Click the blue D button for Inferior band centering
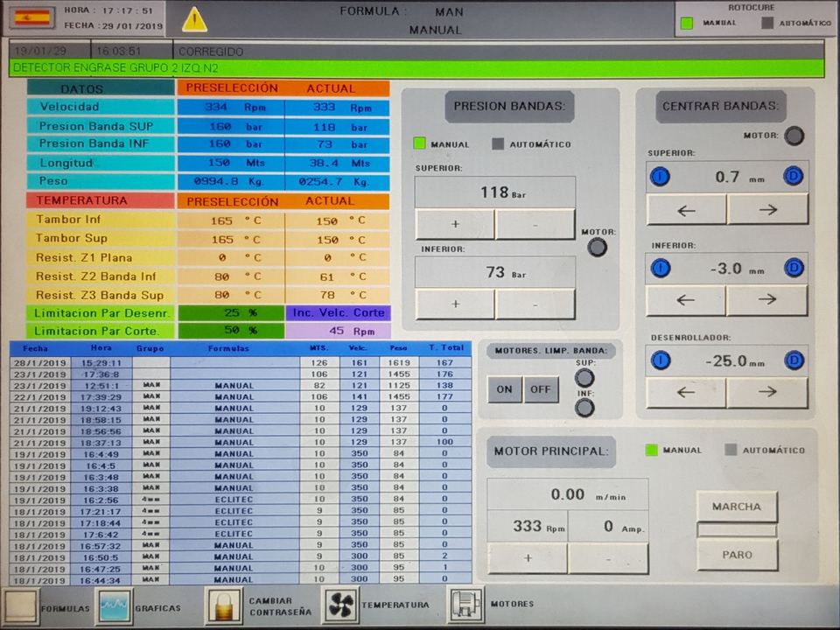This screenshot has width=840, height=630. coord(794,268)
